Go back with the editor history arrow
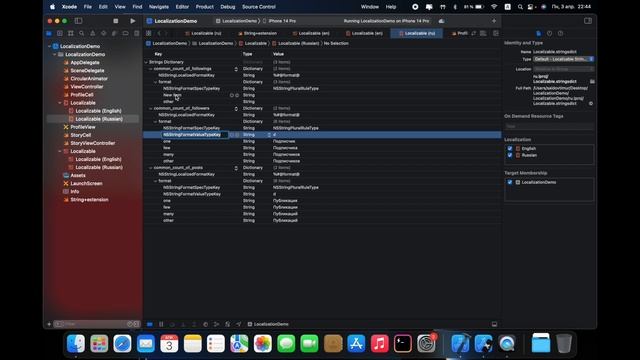The image size is (640, 360). coord(159,33)
